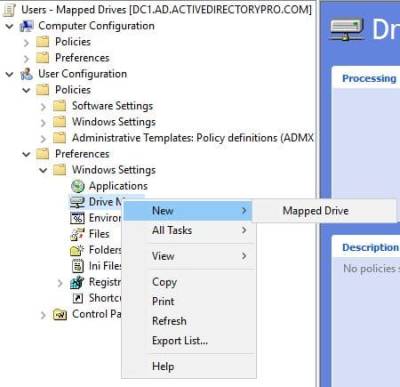Screen dimensions: 400x387
Task: Select Copy in the context menu
Action: click(x=189, y=282)
